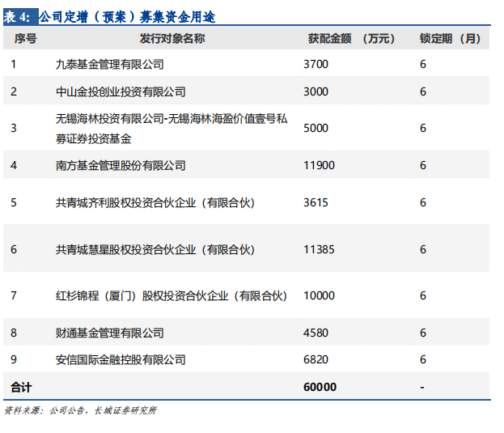Click serial number 5 for 共青城齐利
The height and width of the screenshot is (433, 504).
tap(14, 203)
